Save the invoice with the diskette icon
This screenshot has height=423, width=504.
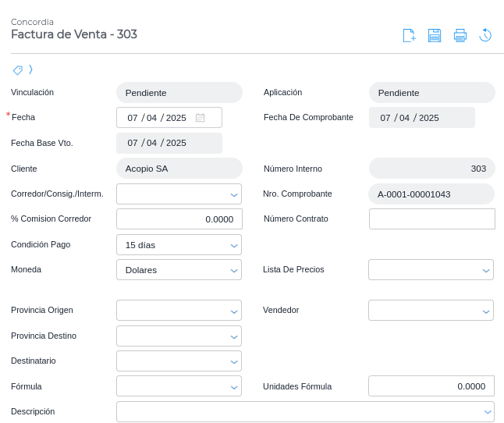[435, 35]
